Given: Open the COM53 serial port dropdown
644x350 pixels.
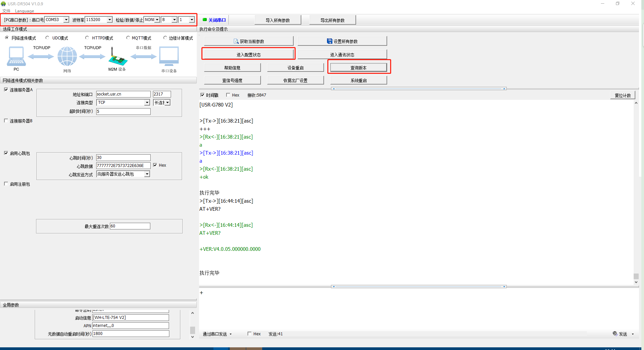Looking at the screenshot, I should [x=66, y=20].
